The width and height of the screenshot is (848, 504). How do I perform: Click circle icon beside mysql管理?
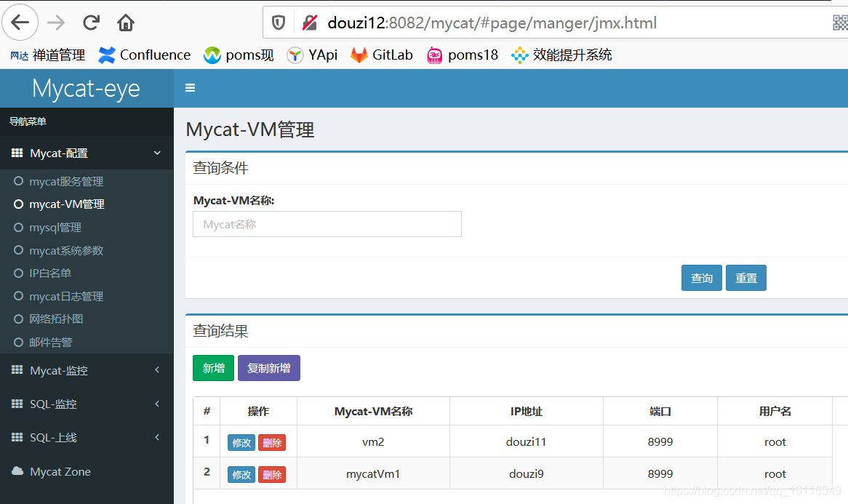[18, 227]
